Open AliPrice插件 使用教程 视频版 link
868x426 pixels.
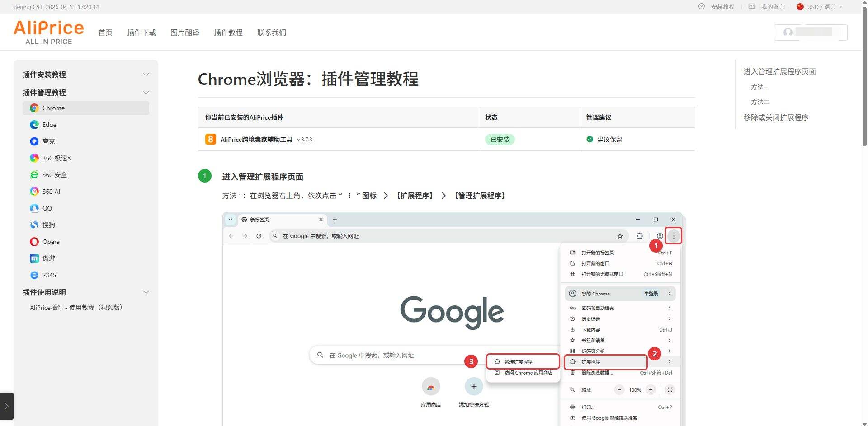click(76, 308)
